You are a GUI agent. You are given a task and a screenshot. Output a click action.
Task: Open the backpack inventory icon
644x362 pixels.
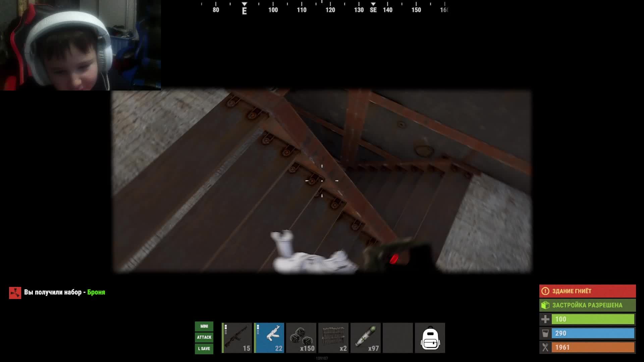(430, 338)
